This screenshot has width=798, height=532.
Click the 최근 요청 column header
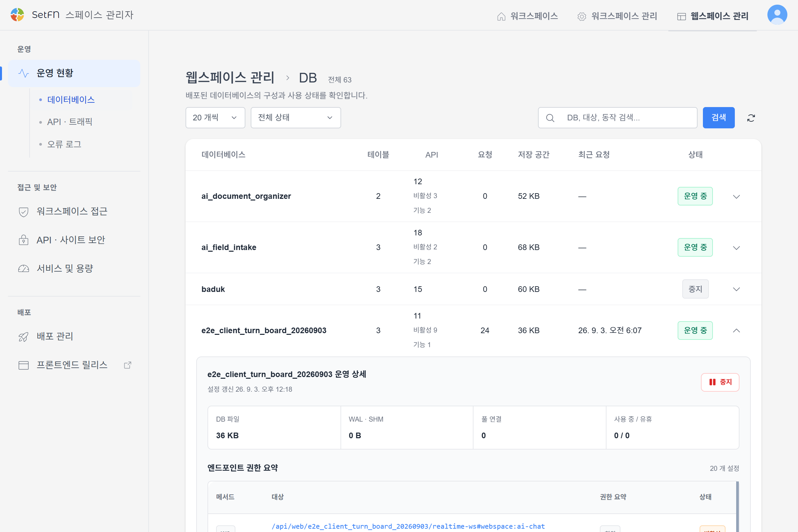tap(594, 155)
